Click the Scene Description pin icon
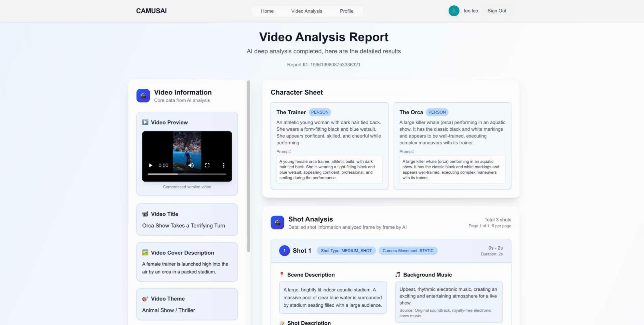644x325 pixels. pos(281,275)
